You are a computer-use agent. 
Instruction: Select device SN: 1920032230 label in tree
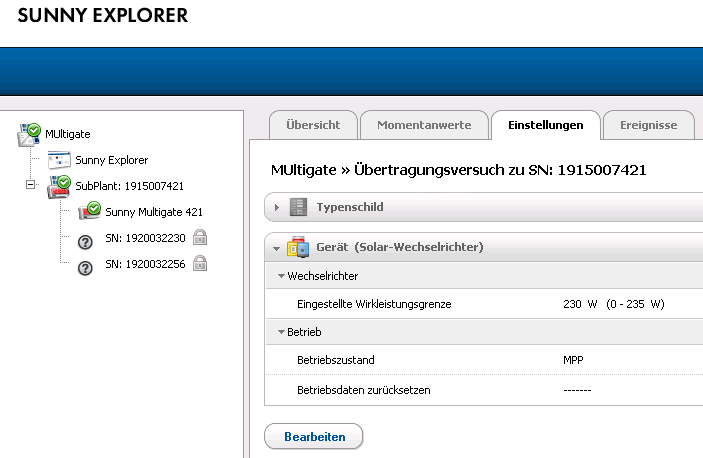[145, 238]
